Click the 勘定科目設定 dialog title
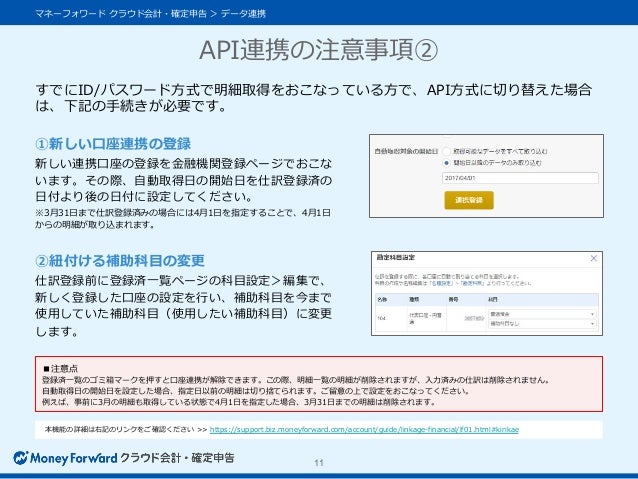This screenshot has width=638, height=479. [395, 258]
